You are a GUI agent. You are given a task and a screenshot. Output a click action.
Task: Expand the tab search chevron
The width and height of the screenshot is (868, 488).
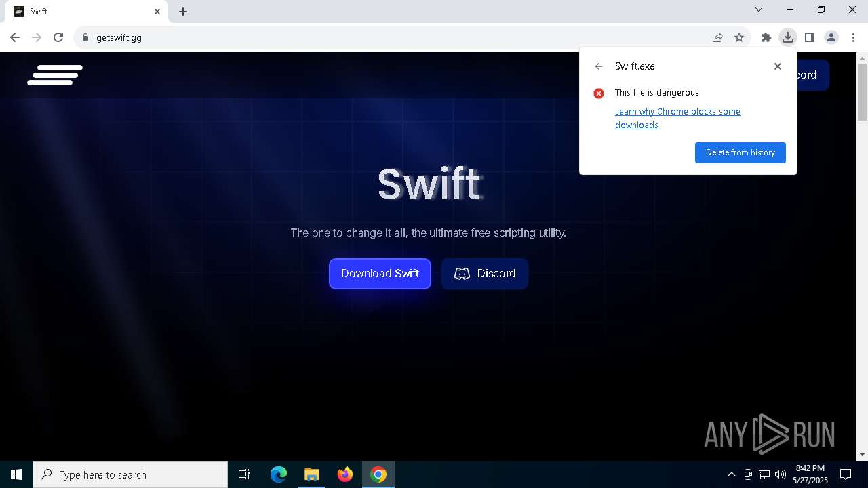pyautogui.click(x=759, y=9)
